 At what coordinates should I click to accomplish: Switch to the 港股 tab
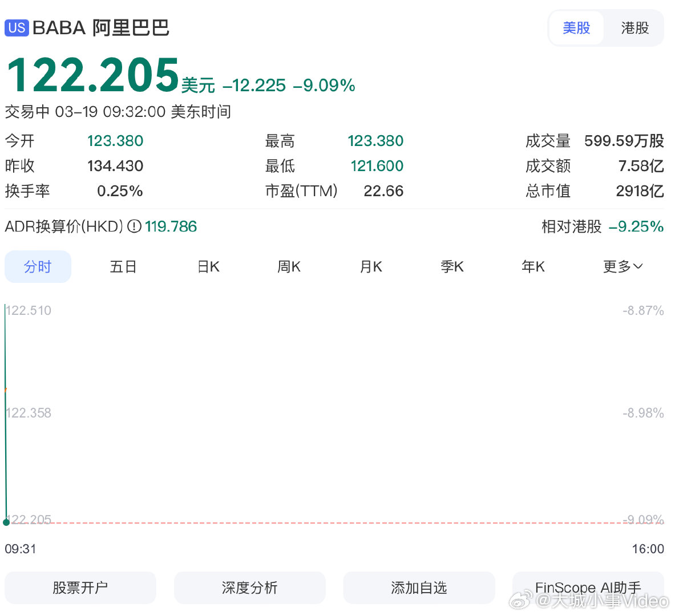click(634, 27)
